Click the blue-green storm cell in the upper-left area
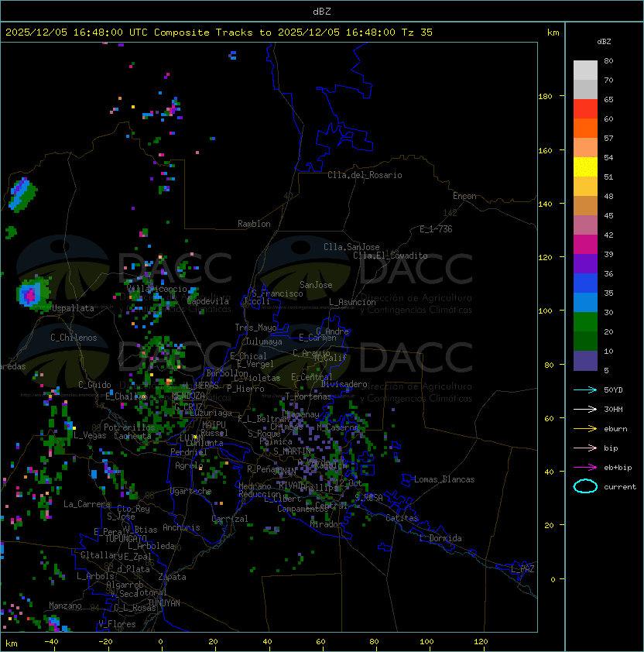The height and width of the screenshot is (652, 644). [x=22, y=194]
